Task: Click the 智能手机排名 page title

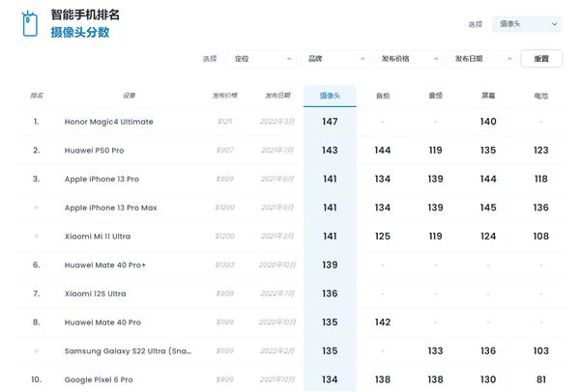Action: click(x=85, y=14)
